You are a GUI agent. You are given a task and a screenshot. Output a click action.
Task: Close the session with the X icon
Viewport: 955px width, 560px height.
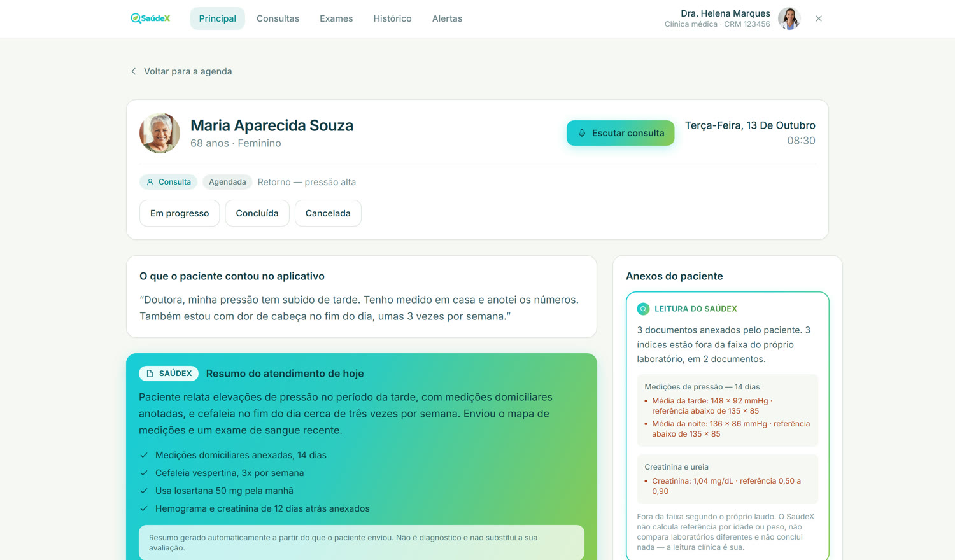tap(819, 18)
